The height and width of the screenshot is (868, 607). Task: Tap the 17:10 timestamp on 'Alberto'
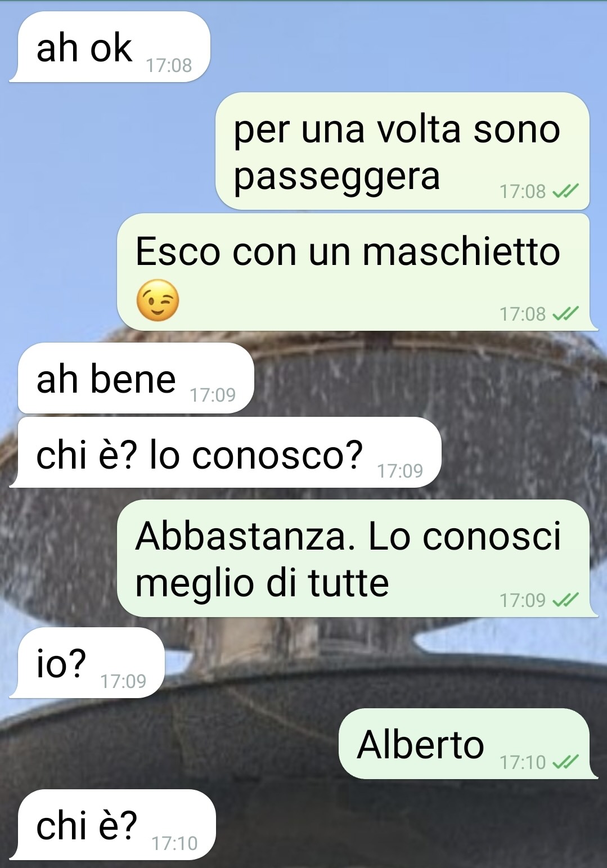523,762
